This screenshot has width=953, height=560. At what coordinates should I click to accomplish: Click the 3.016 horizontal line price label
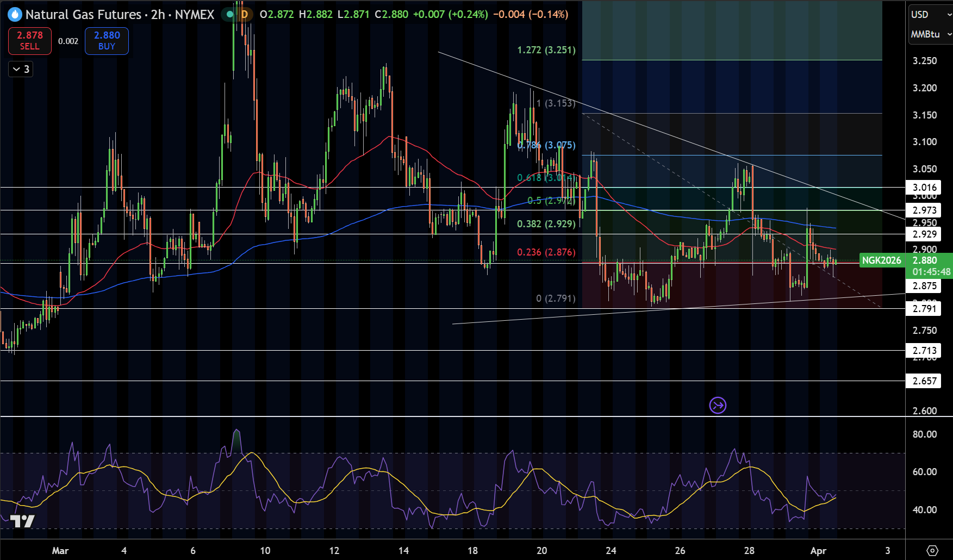pyautogui.click(x=924, y=188)
